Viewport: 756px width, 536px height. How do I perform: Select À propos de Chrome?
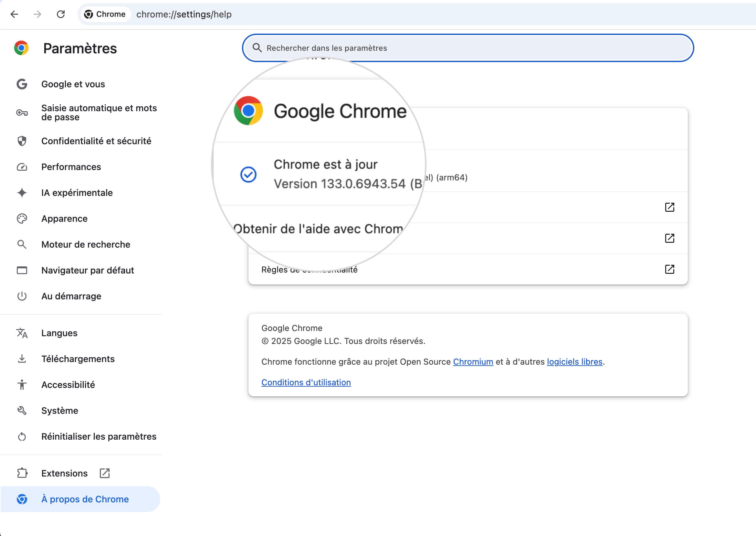coord(80,499)
